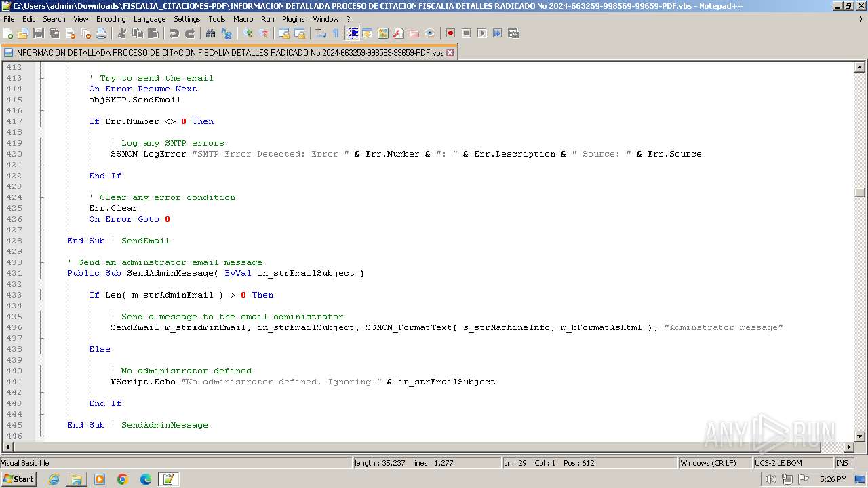Click the Cut scissors icon
The height and width of the screenshot is (488, 868).
[122, 33]
